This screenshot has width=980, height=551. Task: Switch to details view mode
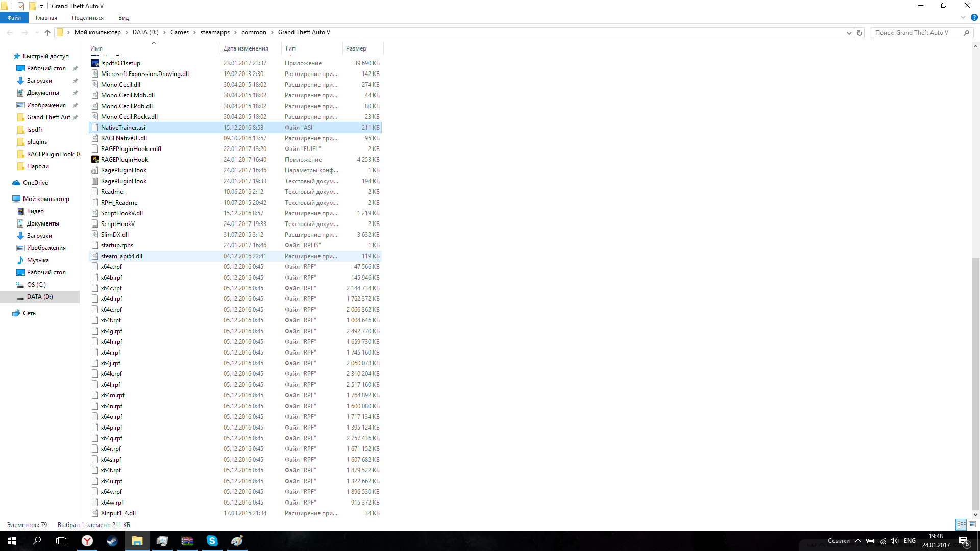click(x=961, y=524)
